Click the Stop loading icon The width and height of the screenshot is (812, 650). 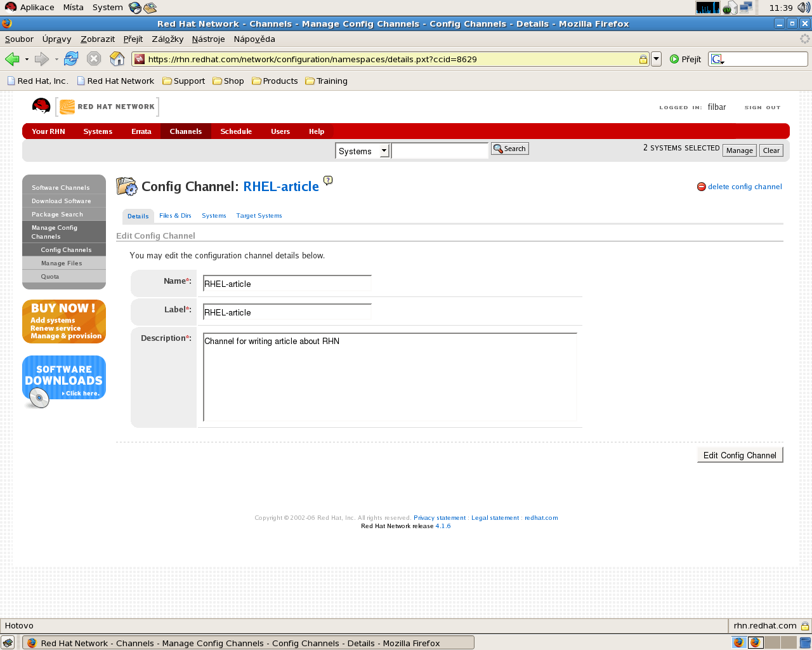click(x=94, y=59)
